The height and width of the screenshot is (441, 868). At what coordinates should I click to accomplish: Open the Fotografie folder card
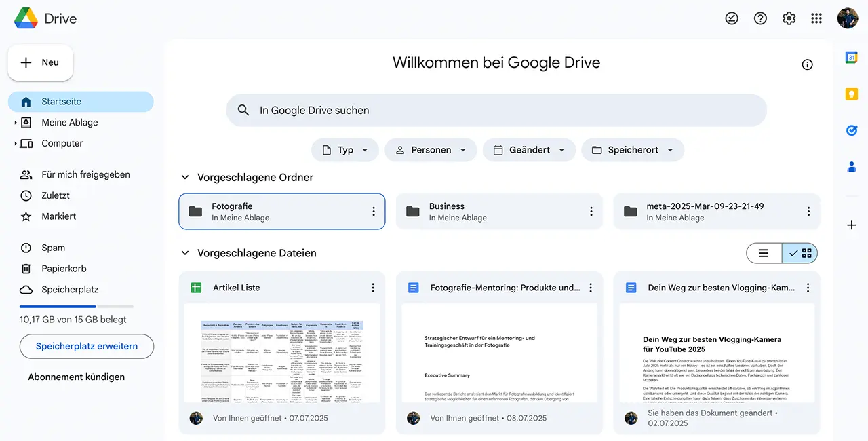pos(282,212)
